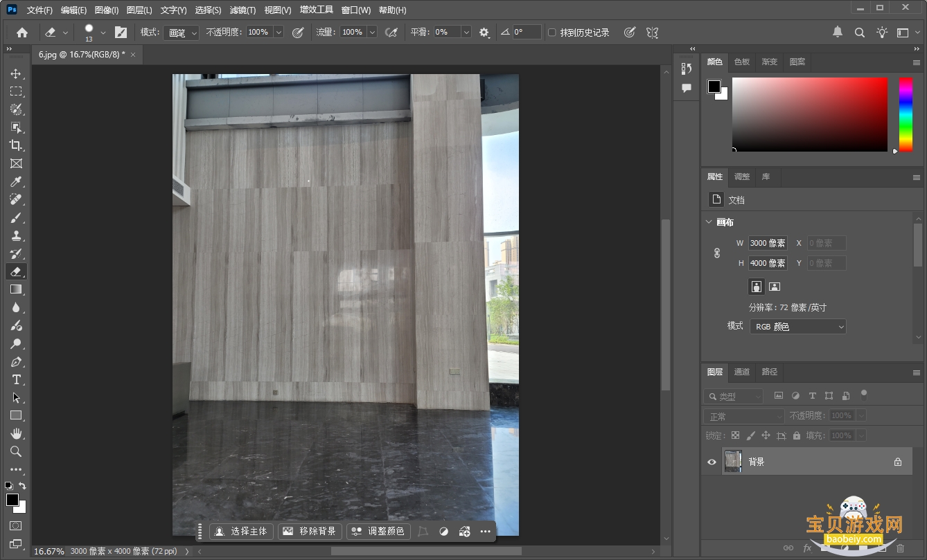Screen dimensions: 927x560
Task: Click the 移除背景 button
Action: coord(310,532)
